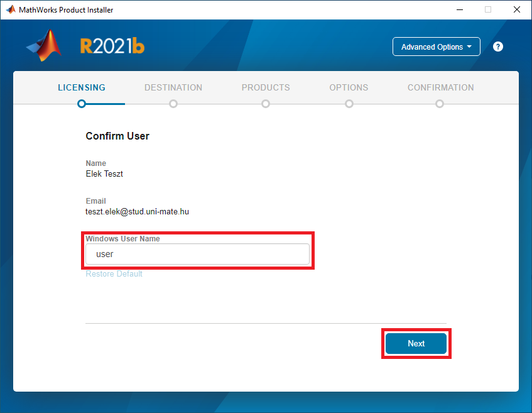Click the Restore Default link
This screenshot has width=532, height=413.
[114, 274]
